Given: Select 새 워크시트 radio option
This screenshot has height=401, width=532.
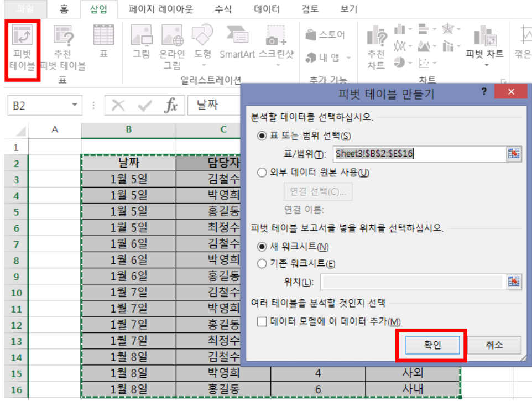Looking at the screenshot, I should (262, 247).
